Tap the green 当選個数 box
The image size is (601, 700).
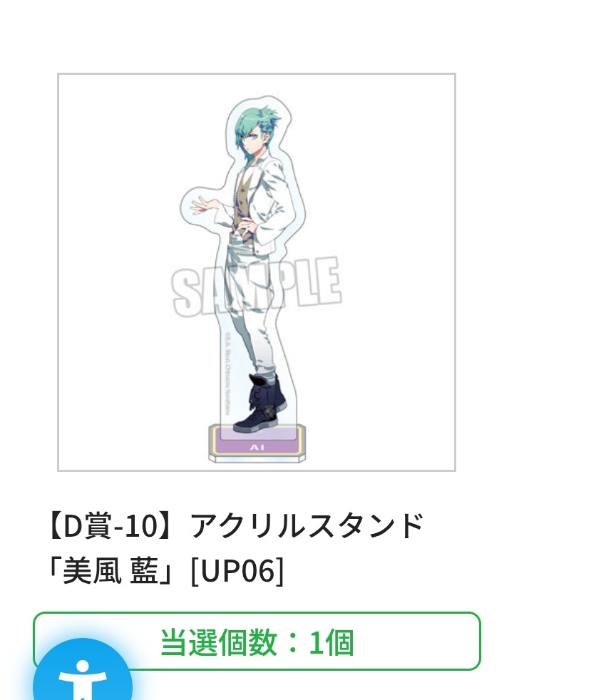pos(257,641)
